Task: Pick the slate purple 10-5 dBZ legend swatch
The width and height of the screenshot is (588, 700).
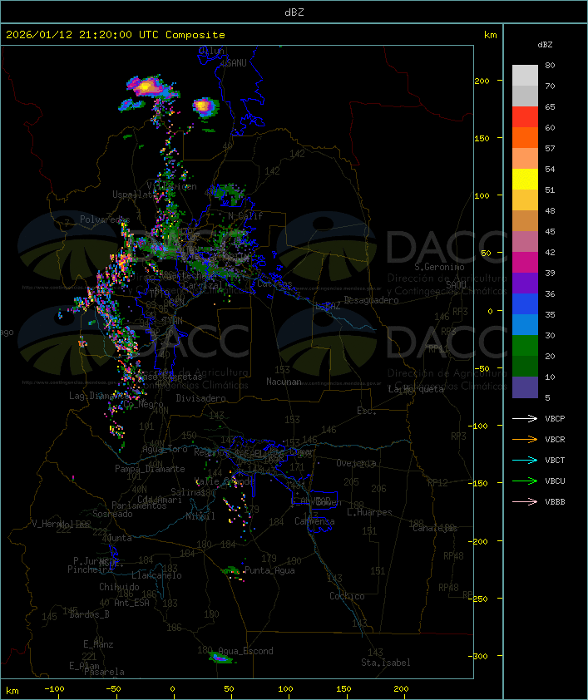Action: click(525, 387)
